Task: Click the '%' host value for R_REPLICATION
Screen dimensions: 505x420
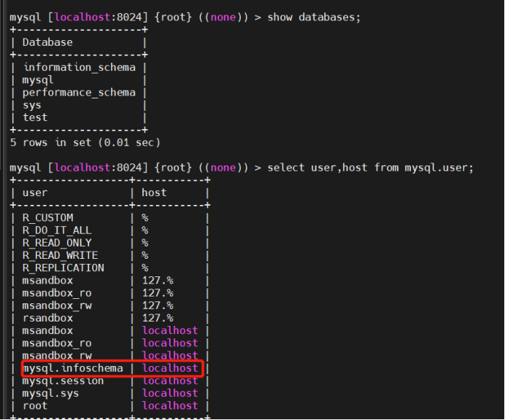Action: coord(145,268)
